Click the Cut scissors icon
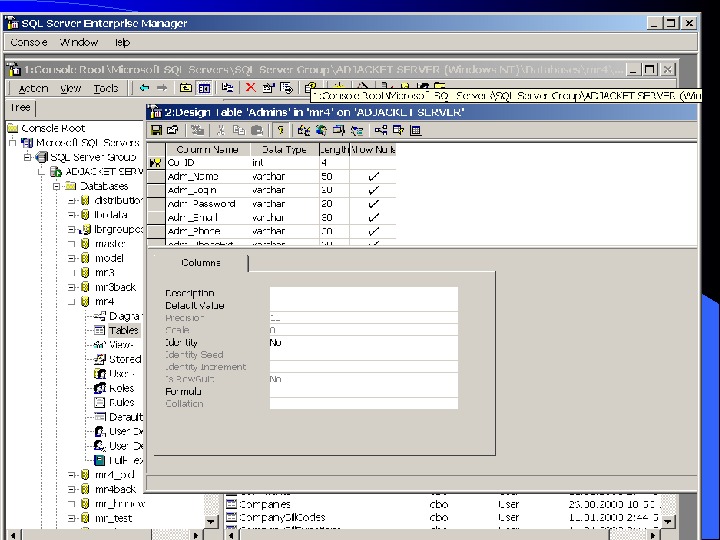 (220, 130)
